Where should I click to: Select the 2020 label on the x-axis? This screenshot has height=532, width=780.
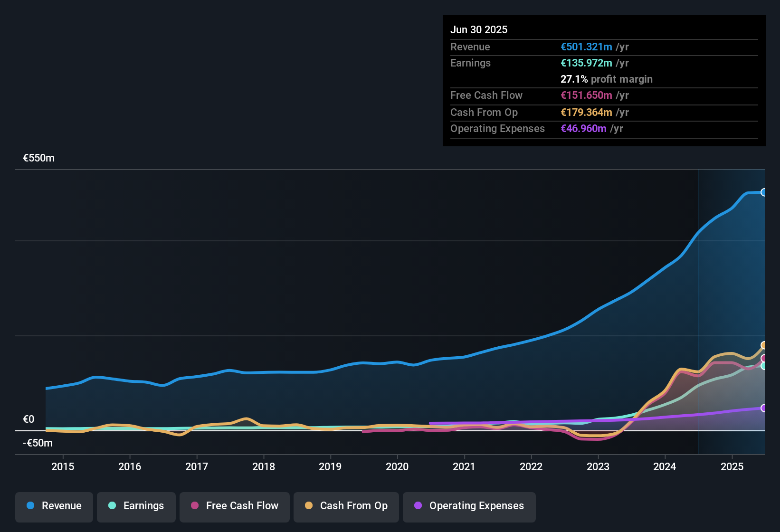pyautogui.click(x=397, y=467)
